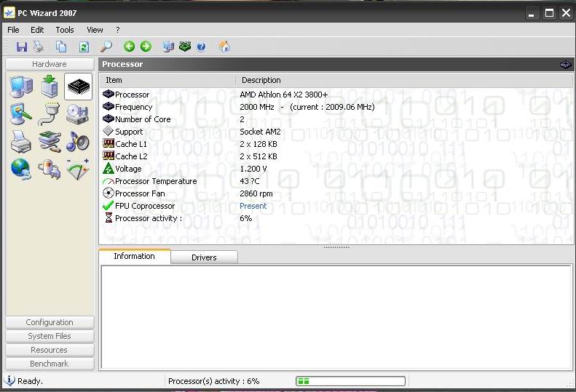Click the magnifier Search toolbar icon

tap(106, 47)
